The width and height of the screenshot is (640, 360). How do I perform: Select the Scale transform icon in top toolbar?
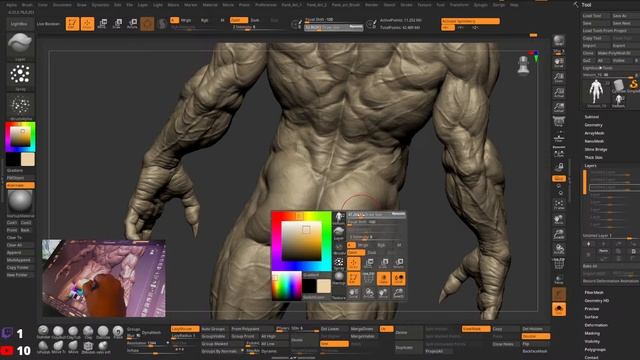click(x=118, y=24)
